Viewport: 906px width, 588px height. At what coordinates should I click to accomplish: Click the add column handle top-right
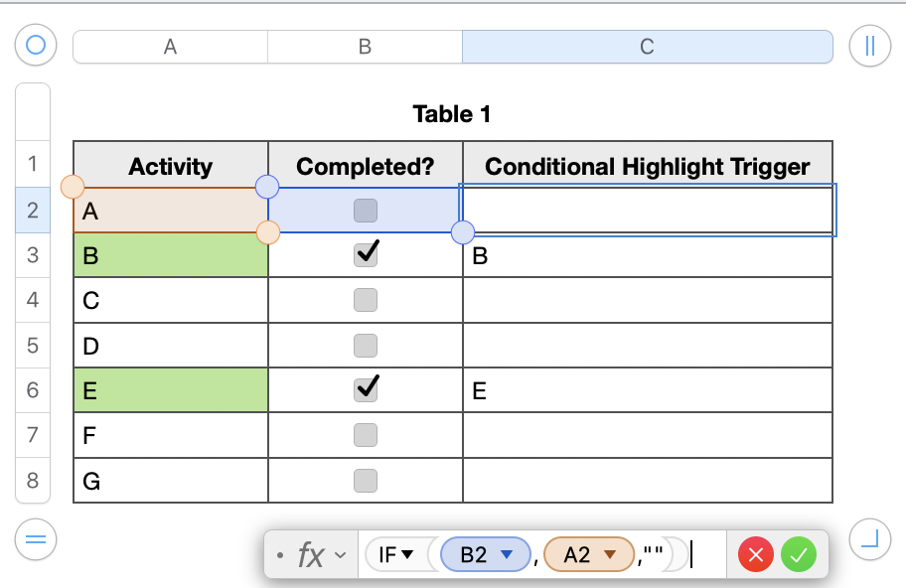tap(870, 46)
